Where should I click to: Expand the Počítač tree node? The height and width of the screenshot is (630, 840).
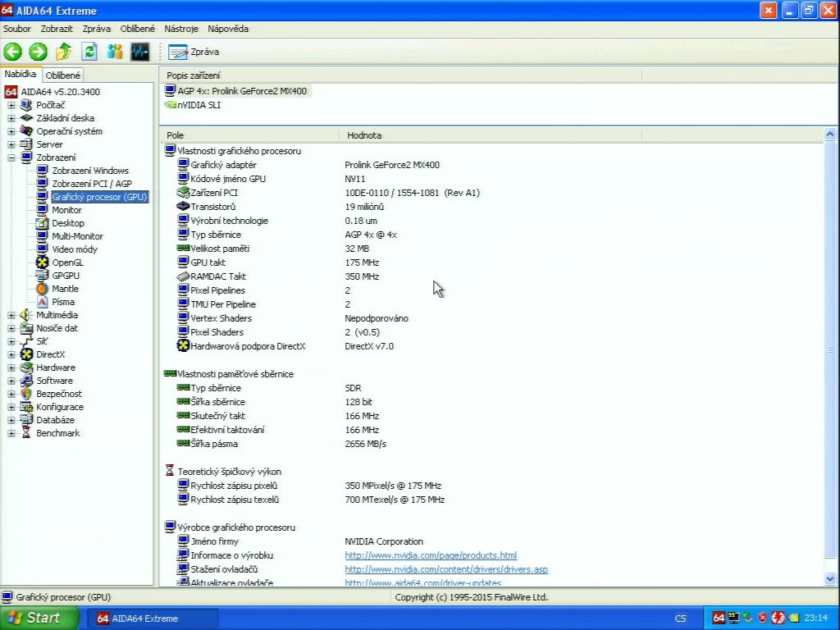point(11,105)
